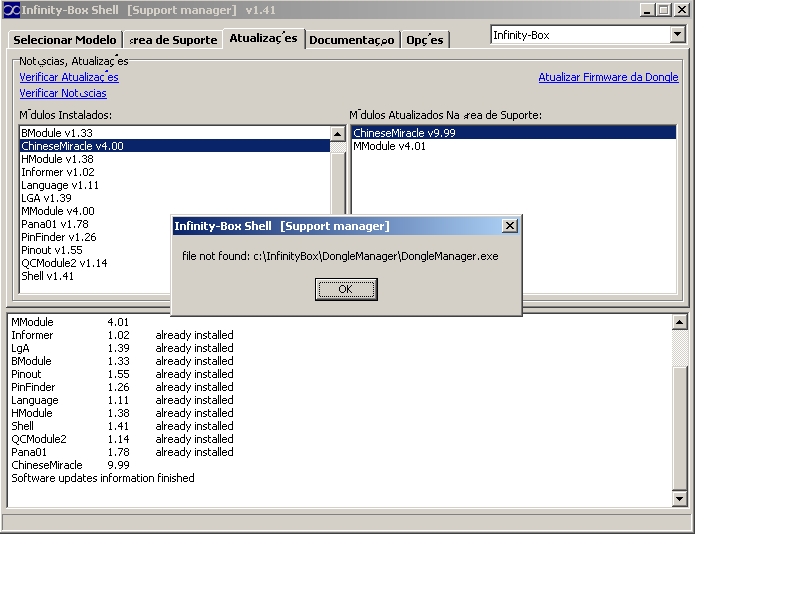Select BModule v1.33 in installed modules
Screen dimensions: 800x600
click(x=175, y=133)
